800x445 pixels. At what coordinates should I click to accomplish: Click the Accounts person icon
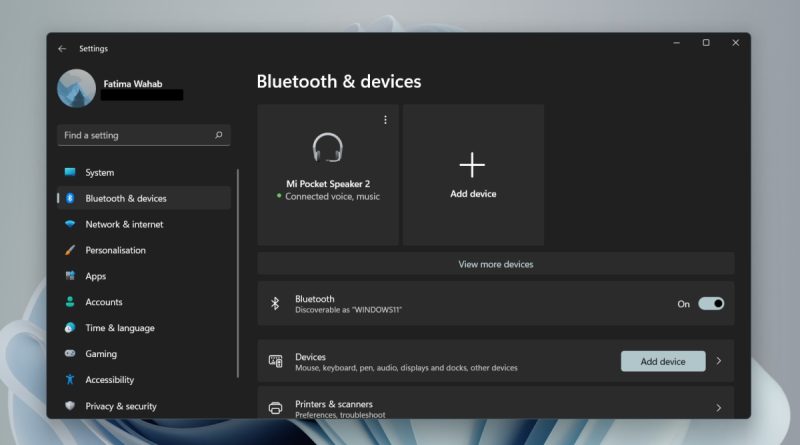70,302
